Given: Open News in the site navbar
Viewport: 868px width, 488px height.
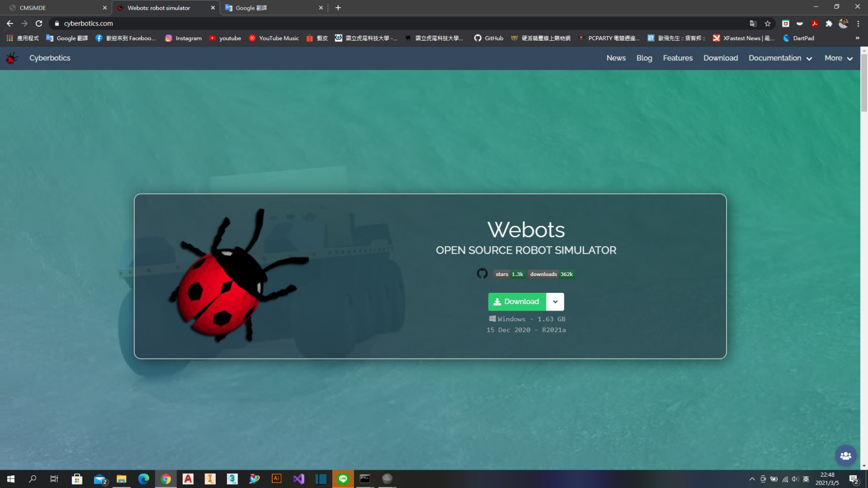Looking at the screenshot, I should [x=616, y=58].
